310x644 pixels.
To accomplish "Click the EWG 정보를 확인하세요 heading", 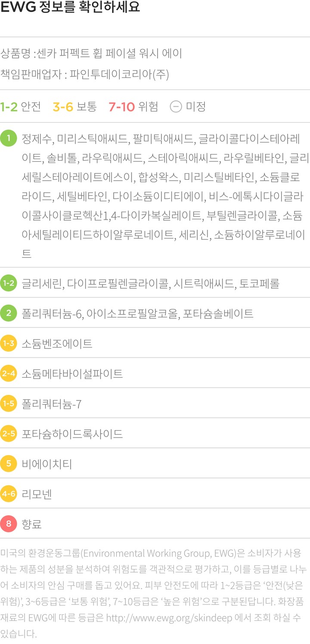I will pos(71,9).
